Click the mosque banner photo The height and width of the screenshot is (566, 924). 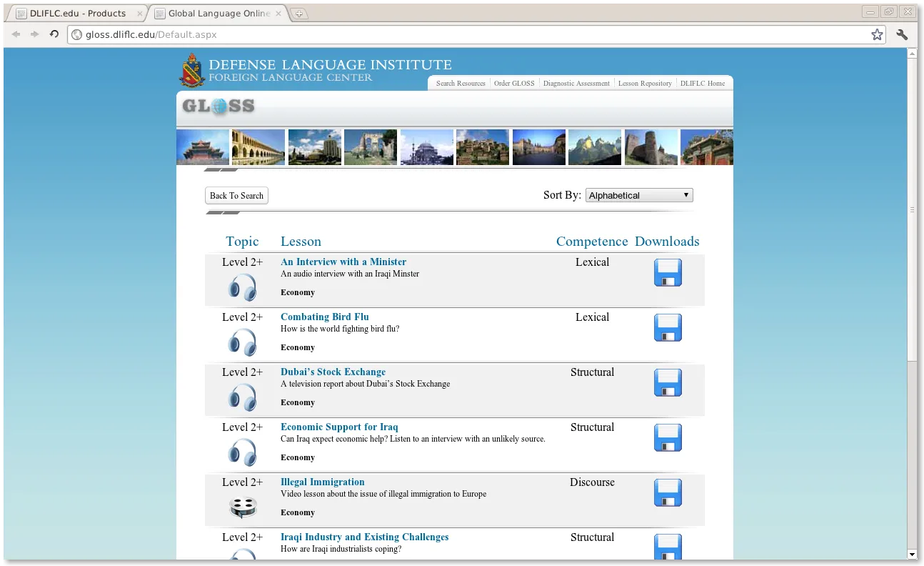pyautogui.click(x=427, y=147)
